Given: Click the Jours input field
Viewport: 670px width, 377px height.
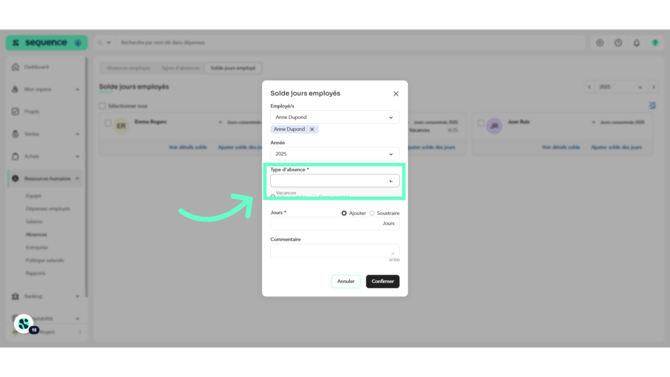Looking at the screenshot, I should coord(335,224).
